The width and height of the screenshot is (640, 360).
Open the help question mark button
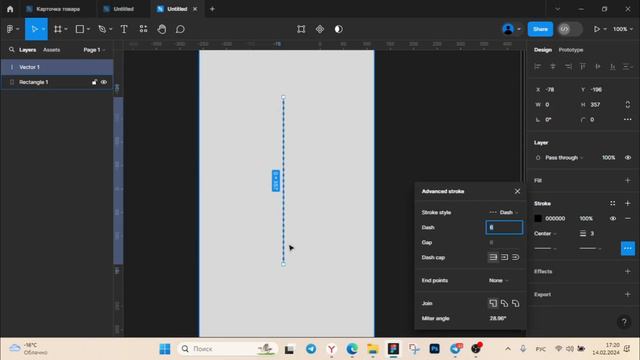pyautogui.click(x=624, y=322)
